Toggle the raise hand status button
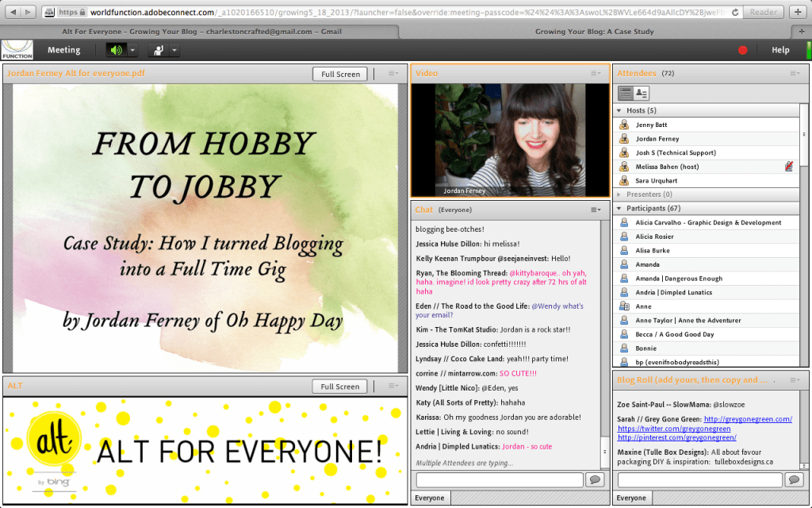Image resolution: width=812 pixels, height=508 pixels. 158,50
